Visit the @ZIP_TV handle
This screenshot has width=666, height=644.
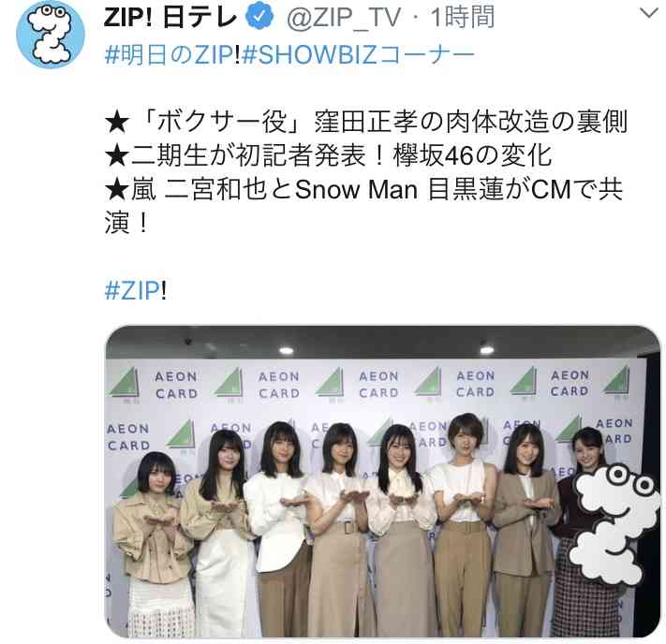click(x=344, y=18)
